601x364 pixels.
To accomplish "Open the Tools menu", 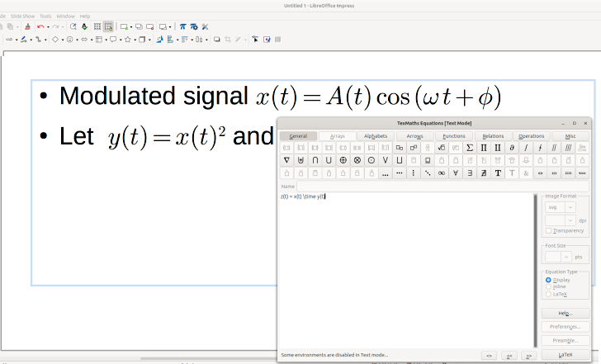I will 45,16.
